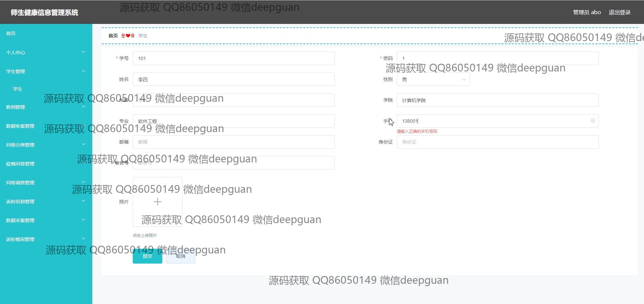Click the 请输入正确的手机号码 error message
Image resolution: width=644 pixels, height=304 pixels.
click(417, 131)
